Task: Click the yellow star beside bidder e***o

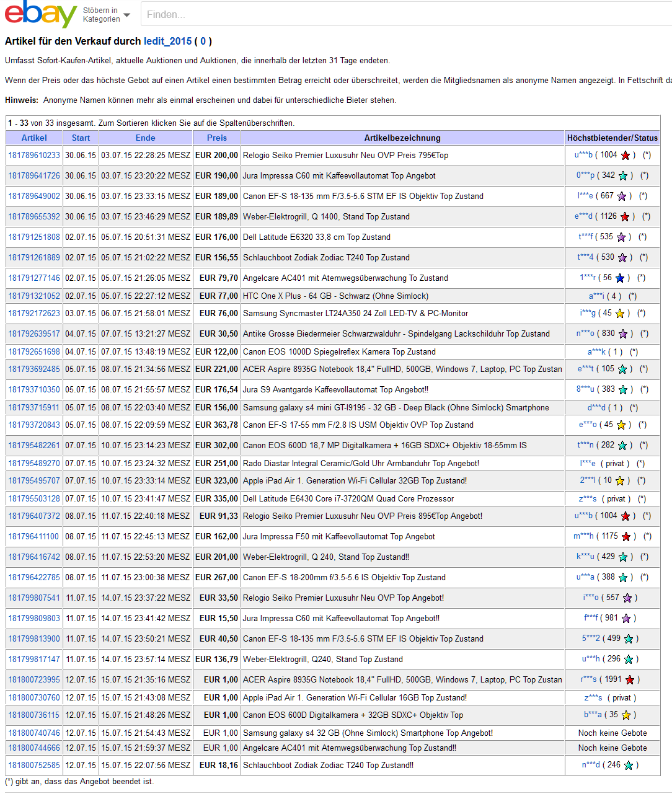Action: [x=621, y=425]
